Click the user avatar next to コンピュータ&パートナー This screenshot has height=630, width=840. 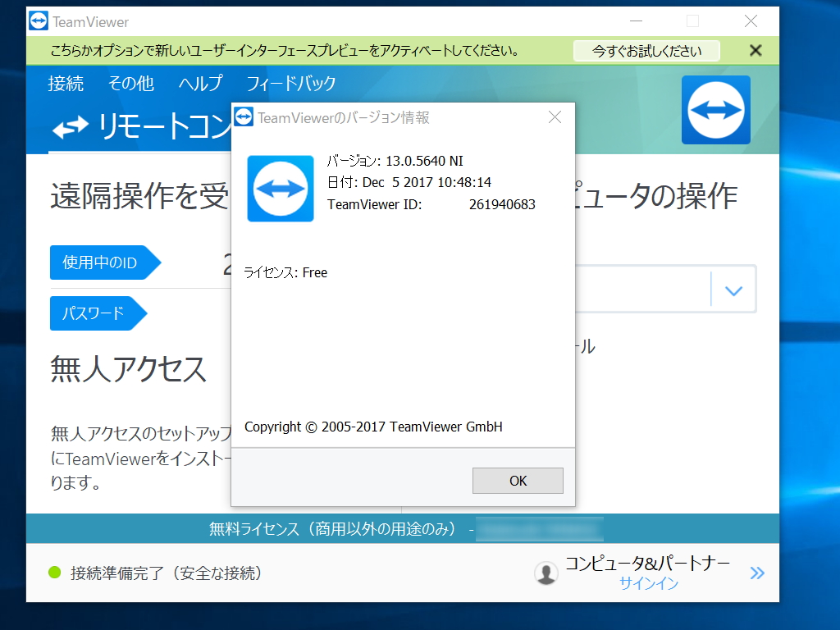pos(546,573)
